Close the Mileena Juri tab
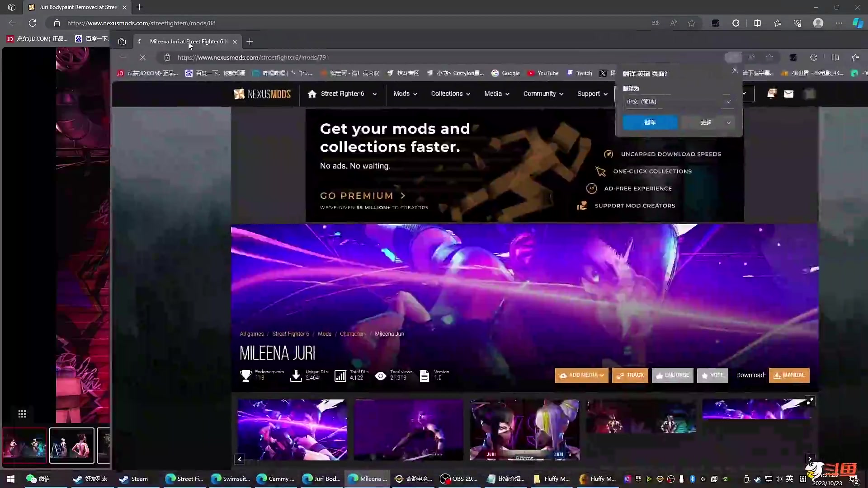Screen dimensions: 868x488 click(x=235, y=42)
